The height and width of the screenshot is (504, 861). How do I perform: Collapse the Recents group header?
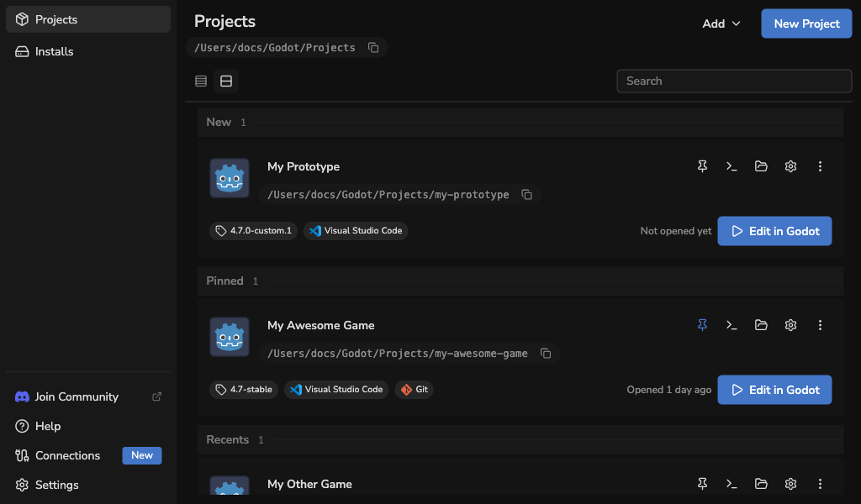coord(520,440)
